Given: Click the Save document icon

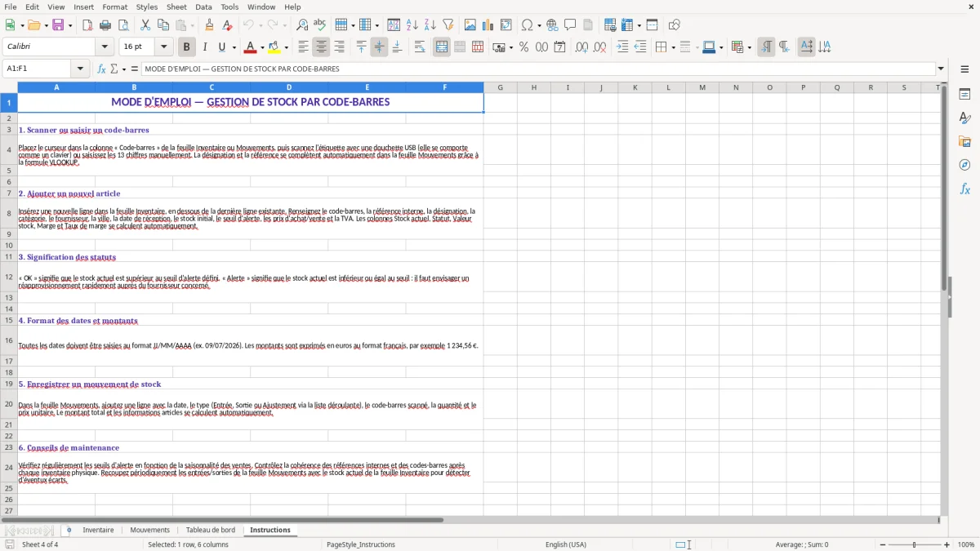Looking at the screenshot, I should click(58, 25).
